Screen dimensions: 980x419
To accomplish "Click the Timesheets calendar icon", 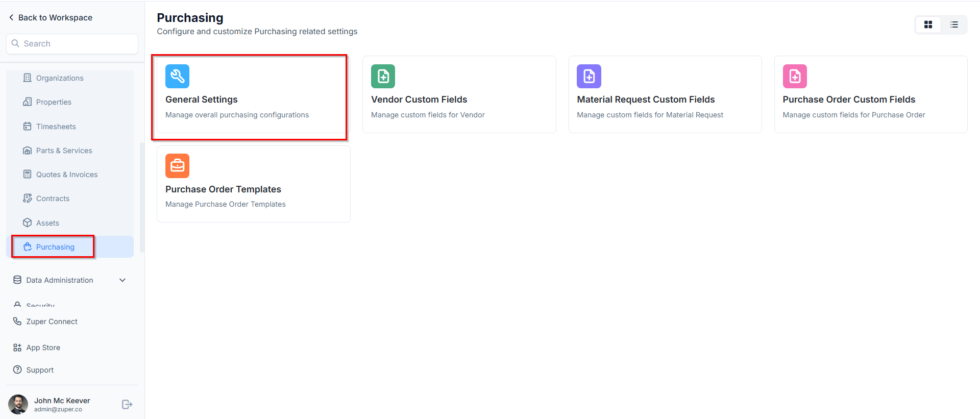I will click(x=28, y=127).
